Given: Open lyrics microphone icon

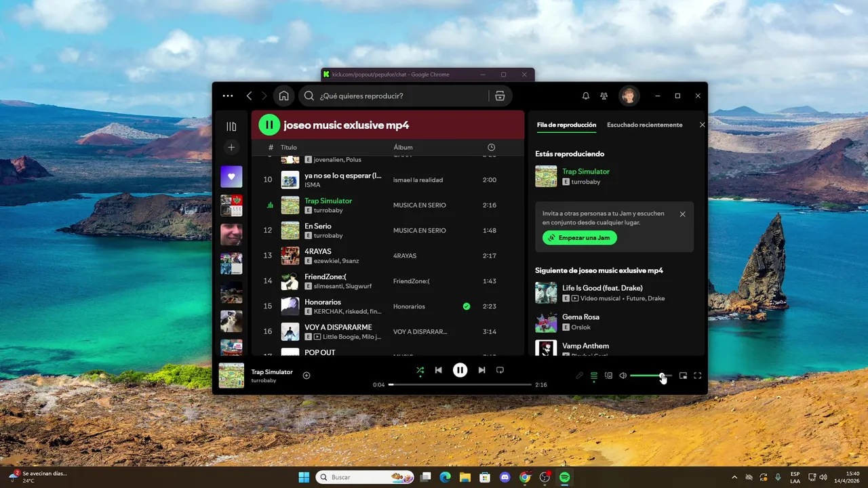Looking at the screenshot, I should click(x=579, y=375).
